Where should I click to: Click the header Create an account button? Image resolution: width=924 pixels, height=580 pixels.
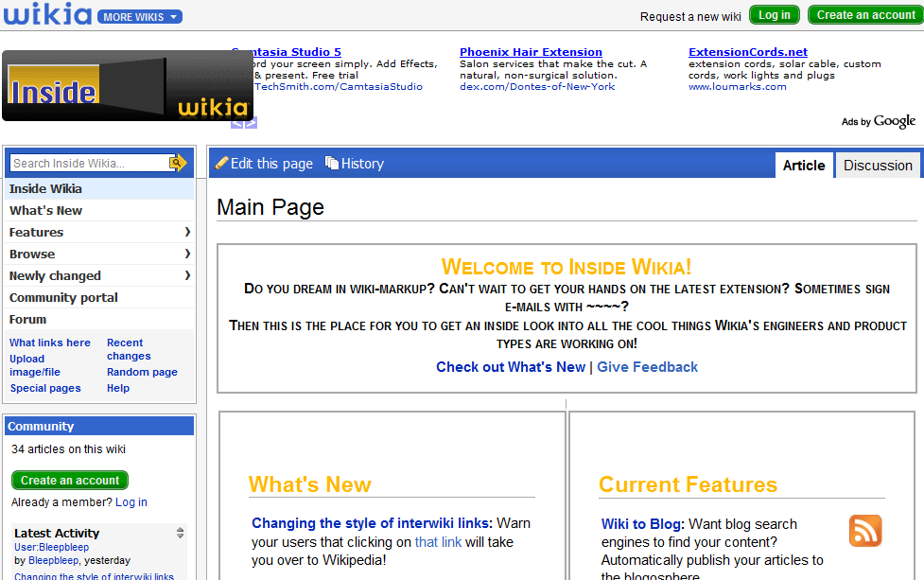coord(865,15)
